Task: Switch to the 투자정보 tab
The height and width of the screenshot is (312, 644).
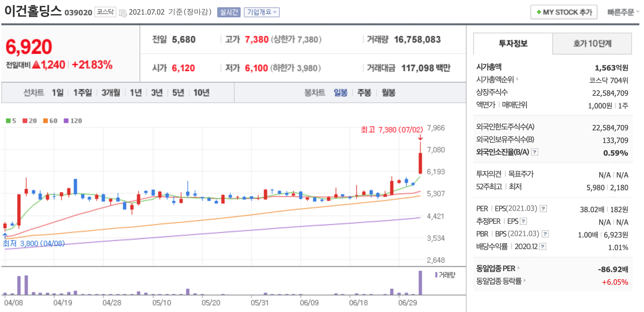Action: pyautogui.click(x=513, y=44)
